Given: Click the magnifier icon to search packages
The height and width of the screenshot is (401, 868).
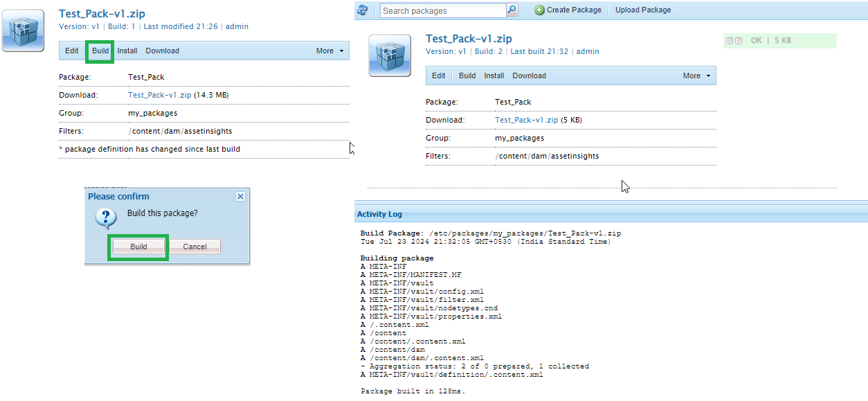Looking at the screenshot, I should [x=510, y=10].
